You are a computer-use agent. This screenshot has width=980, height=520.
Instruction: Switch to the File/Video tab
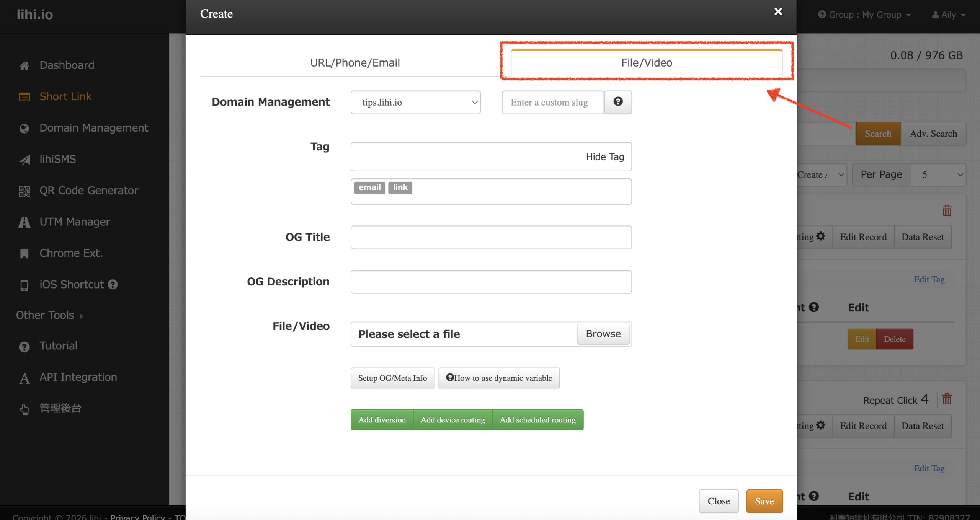pyautogui.click(x=646, y=63)
